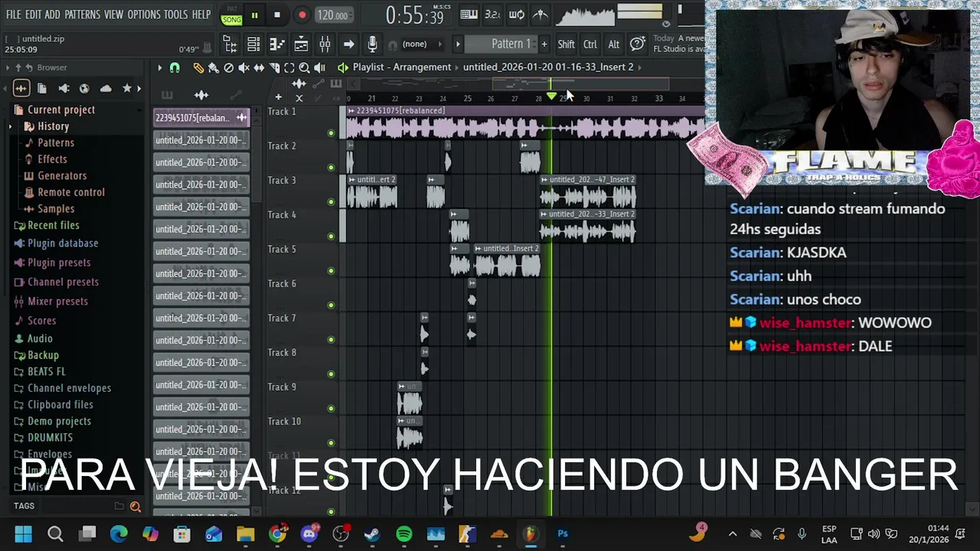Open Photoshop from the taskbar
The image size is (980, 551).
(x=563, y=533)
